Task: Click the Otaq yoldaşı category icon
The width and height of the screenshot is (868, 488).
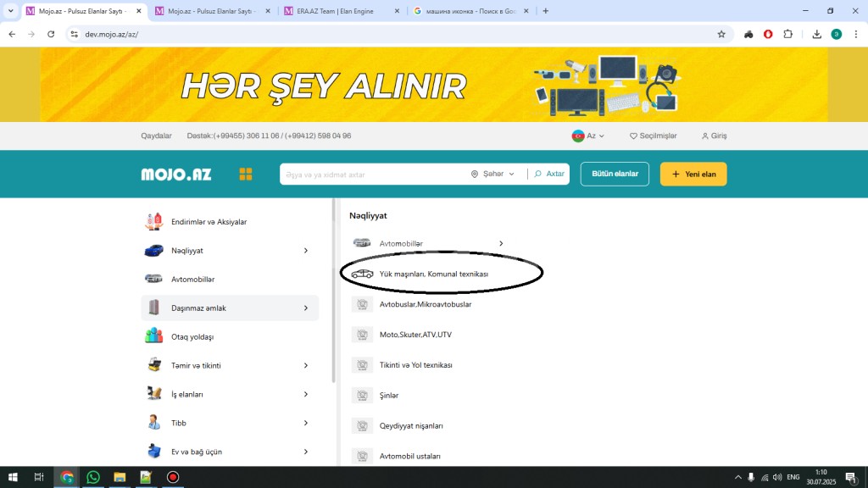Action: pos(153,336)
